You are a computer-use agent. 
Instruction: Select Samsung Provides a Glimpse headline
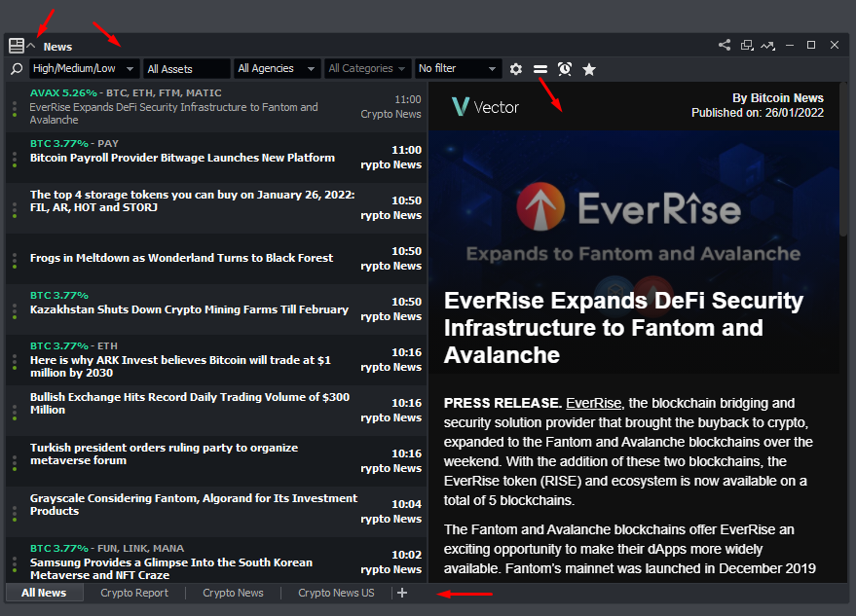(x=170, y=568)
